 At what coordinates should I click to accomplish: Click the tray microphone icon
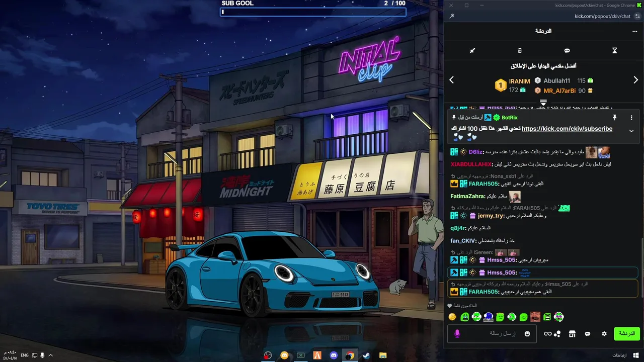42,355
